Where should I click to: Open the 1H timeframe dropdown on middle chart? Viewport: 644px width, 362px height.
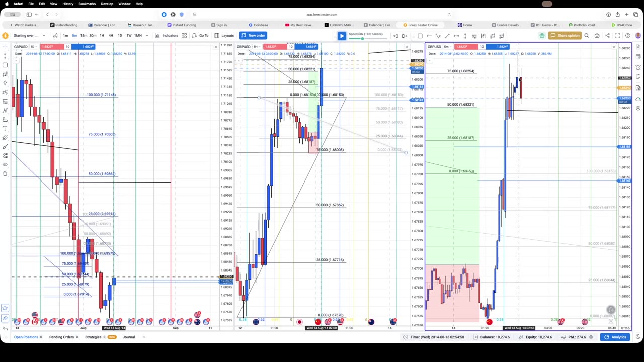pyautogui.click(x=257, y=47)
